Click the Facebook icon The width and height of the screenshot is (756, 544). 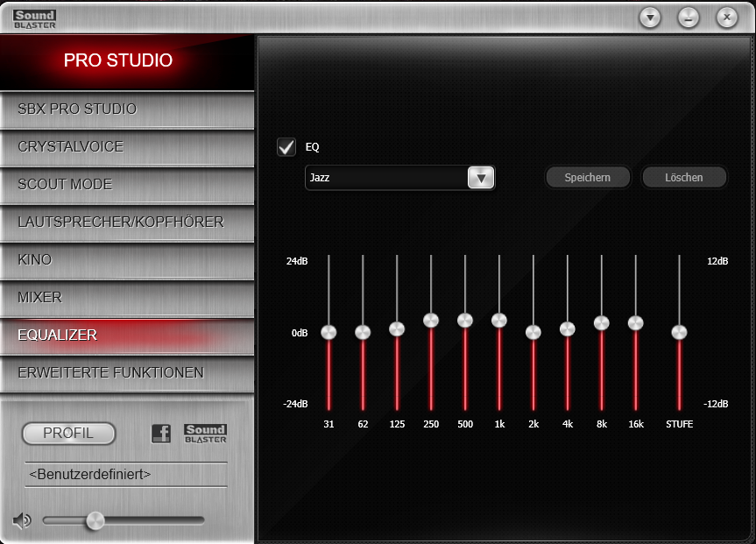pyautogui.click(x=161, y=434)
